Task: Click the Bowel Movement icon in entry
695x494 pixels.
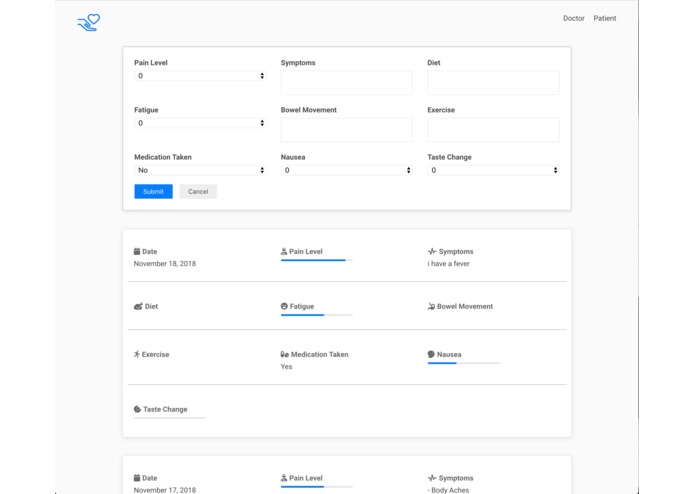Action: [x=431, y=306]
